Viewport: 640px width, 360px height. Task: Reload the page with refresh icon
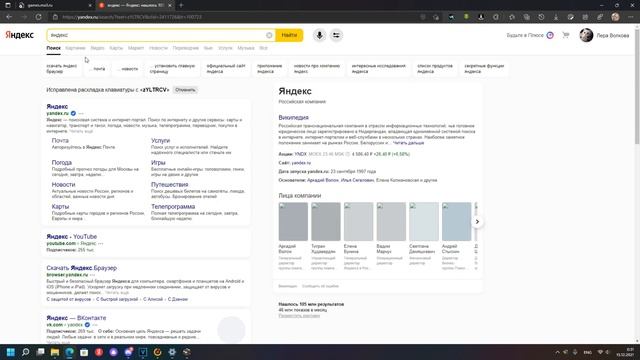click(x=38, y=17)
